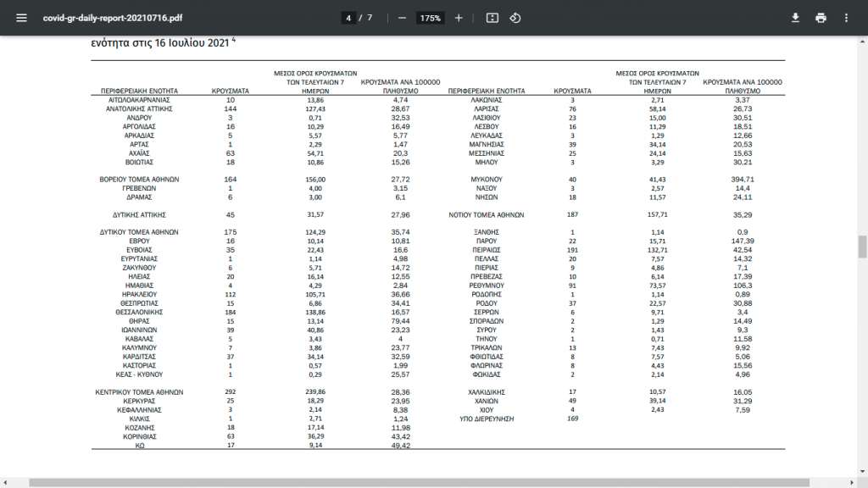
Task: Toggle fit to page view
Action: [x=492, y=18]
